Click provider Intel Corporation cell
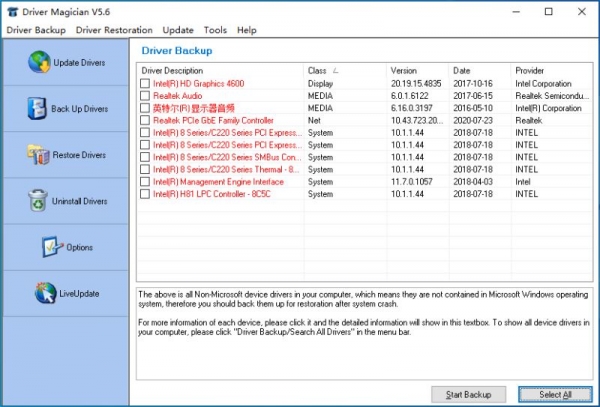 point(543,83)
